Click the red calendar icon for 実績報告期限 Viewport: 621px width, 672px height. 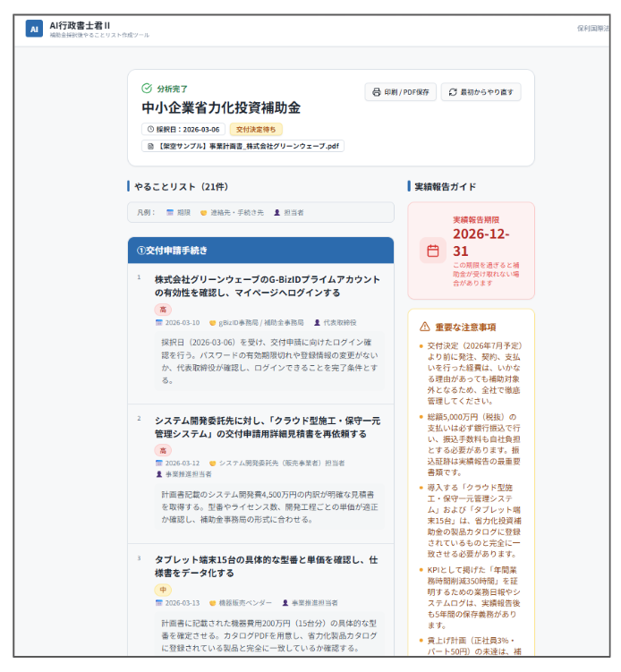tap(433, 251)
